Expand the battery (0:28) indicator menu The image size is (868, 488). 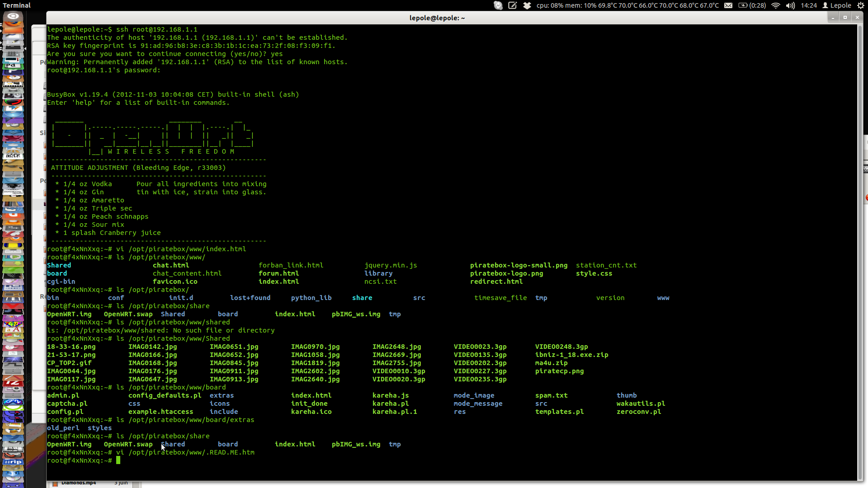[752, 5]
